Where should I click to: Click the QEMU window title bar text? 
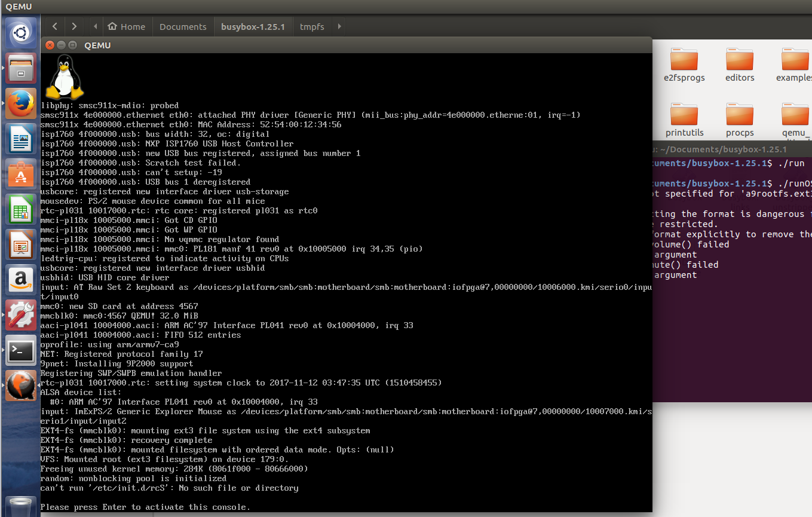97,45
